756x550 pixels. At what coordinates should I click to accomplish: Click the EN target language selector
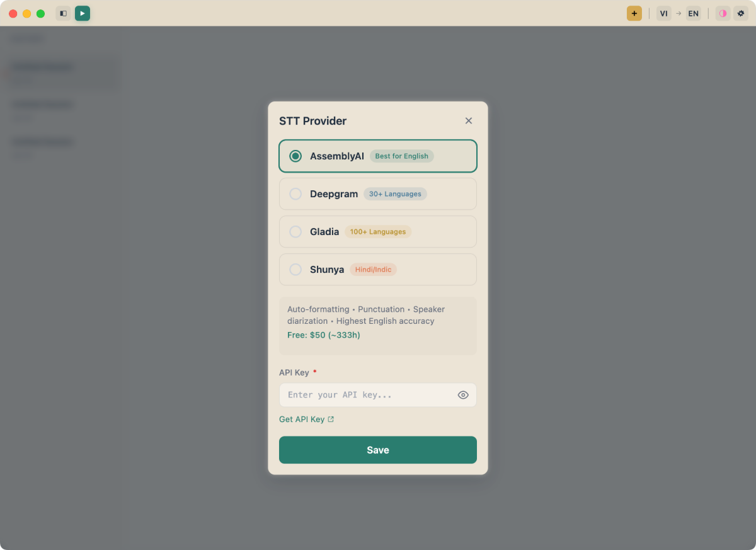pos(693,13)
